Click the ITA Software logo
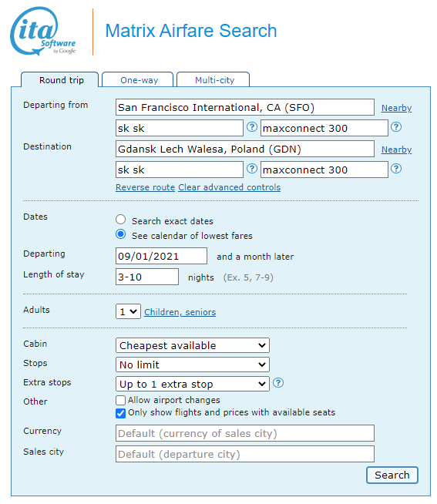The image size is (437, 504). pyautogui.click(x=43, y=31)
